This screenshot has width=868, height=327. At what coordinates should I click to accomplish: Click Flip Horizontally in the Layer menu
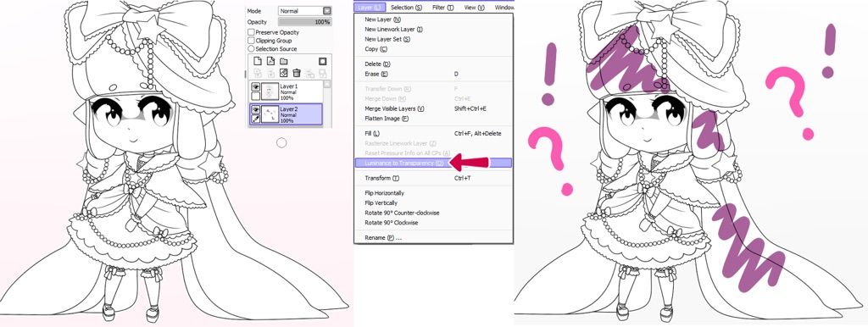tap(384, 193)
